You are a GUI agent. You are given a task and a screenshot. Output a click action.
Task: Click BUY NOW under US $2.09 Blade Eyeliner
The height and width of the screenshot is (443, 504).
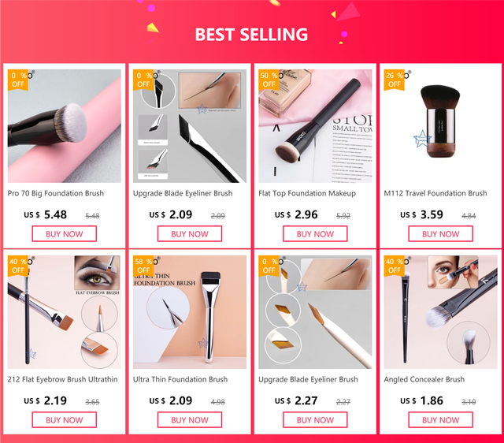tap(190, 234)
